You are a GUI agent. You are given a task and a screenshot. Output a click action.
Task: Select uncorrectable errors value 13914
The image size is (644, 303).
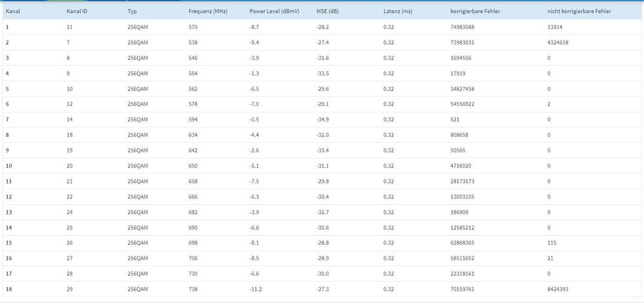click(555, 27)
